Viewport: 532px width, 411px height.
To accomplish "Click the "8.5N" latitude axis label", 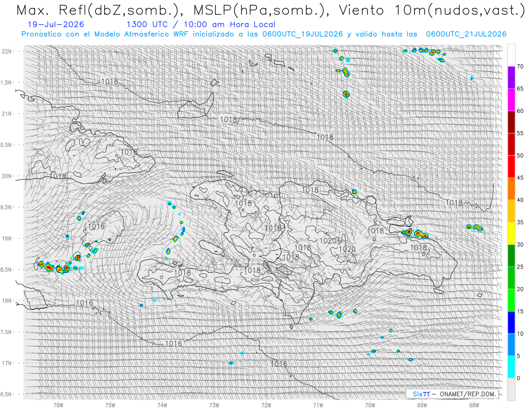I will (x=7, y=270).
